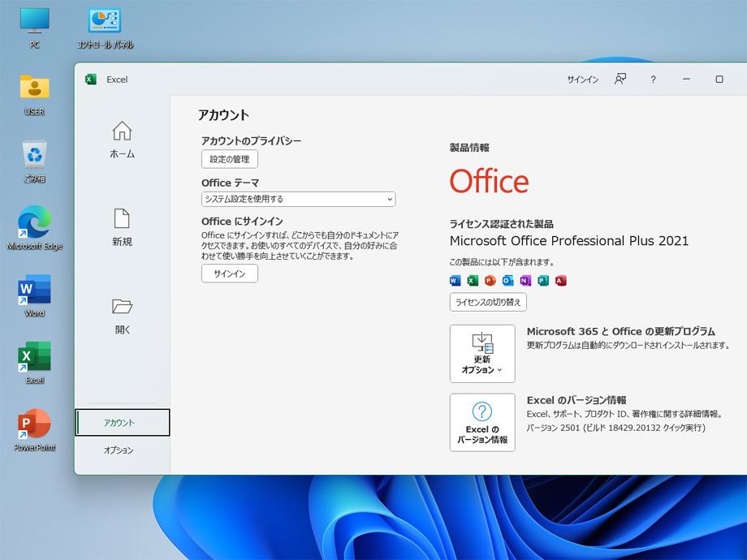
Task: Select the Excel desktop shortcut
Action: click(34, 363)
